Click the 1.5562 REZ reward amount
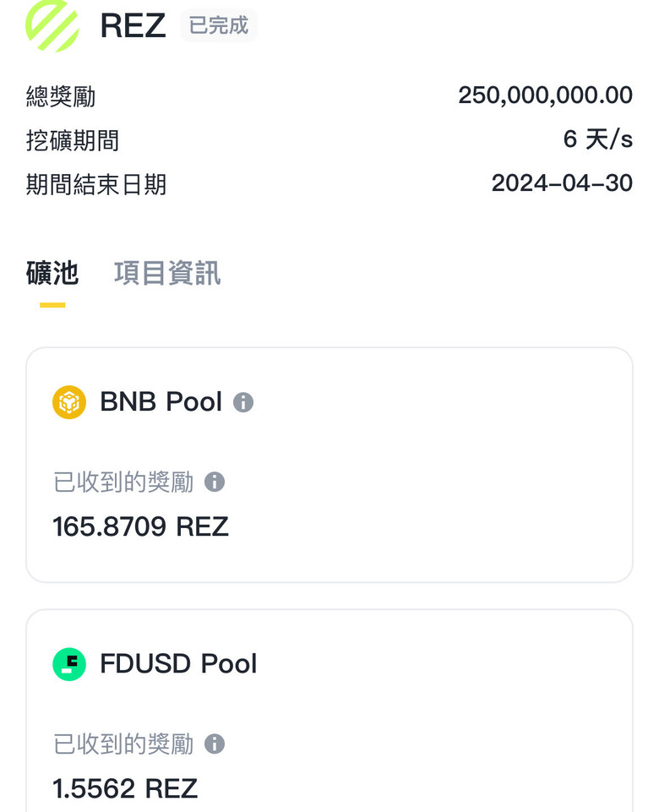 (125, 788)
